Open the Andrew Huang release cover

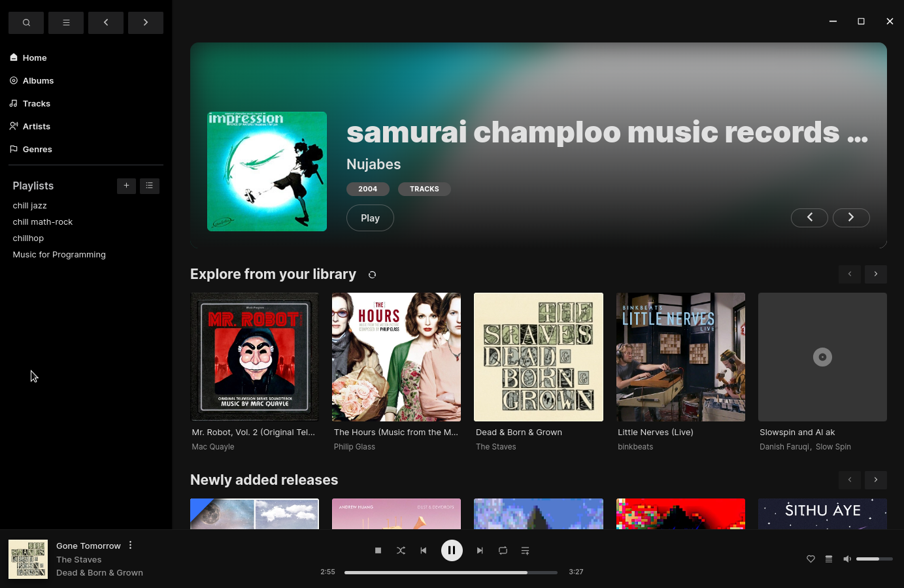[x=396, y=514]
